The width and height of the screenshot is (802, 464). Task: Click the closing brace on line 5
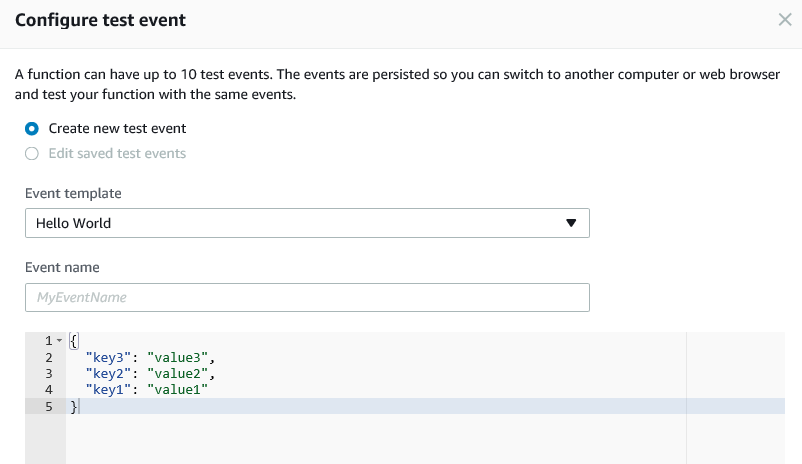tap(72, 405)
